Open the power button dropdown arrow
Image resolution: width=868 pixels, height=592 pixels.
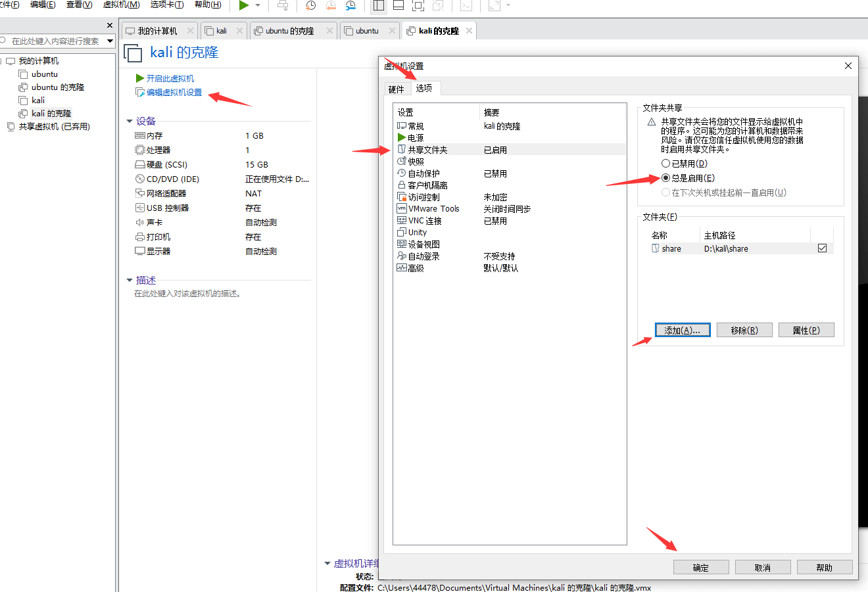[x=258, y=5]
